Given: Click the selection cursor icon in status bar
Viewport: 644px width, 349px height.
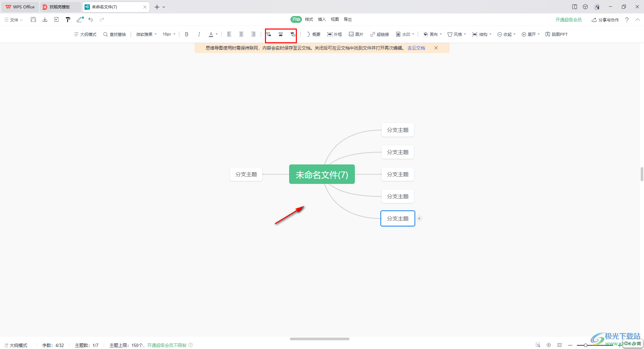Looking at the screenshot, I should (x=538, y=345).
